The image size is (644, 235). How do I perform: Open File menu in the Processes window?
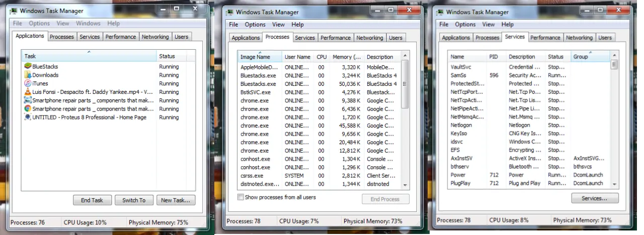tap(233, 24)
